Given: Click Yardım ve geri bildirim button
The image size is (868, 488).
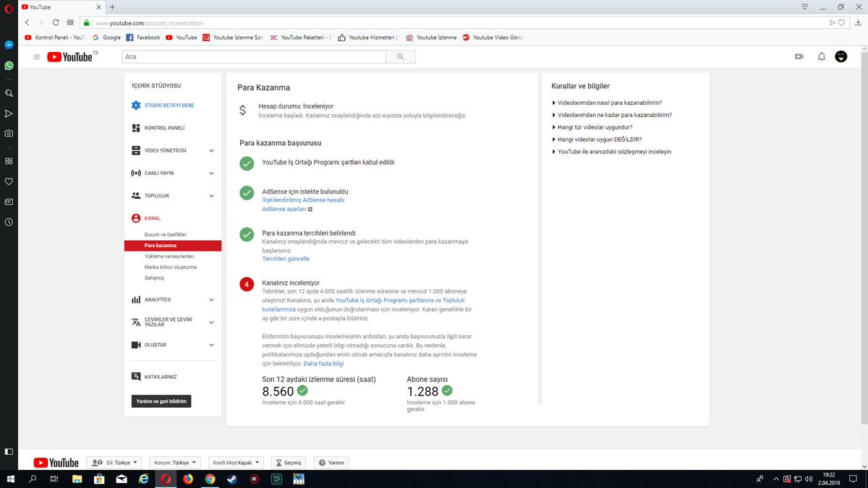Looking at the screenshot, I should 161,401.
